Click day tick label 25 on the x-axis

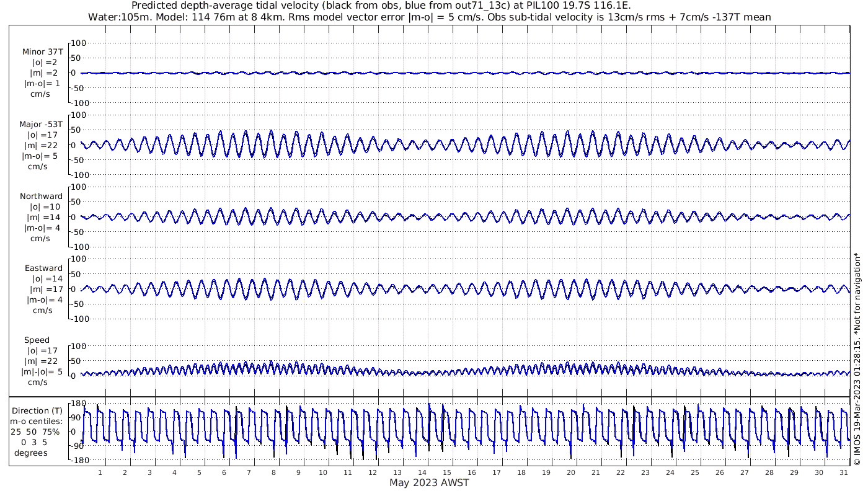[694, 472]
